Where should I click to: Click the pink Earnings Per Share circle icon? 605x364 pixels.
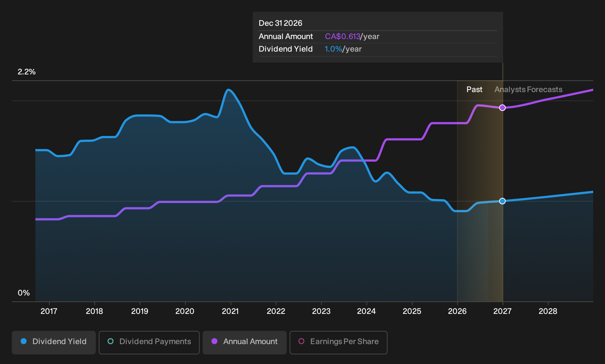point(301,341)
